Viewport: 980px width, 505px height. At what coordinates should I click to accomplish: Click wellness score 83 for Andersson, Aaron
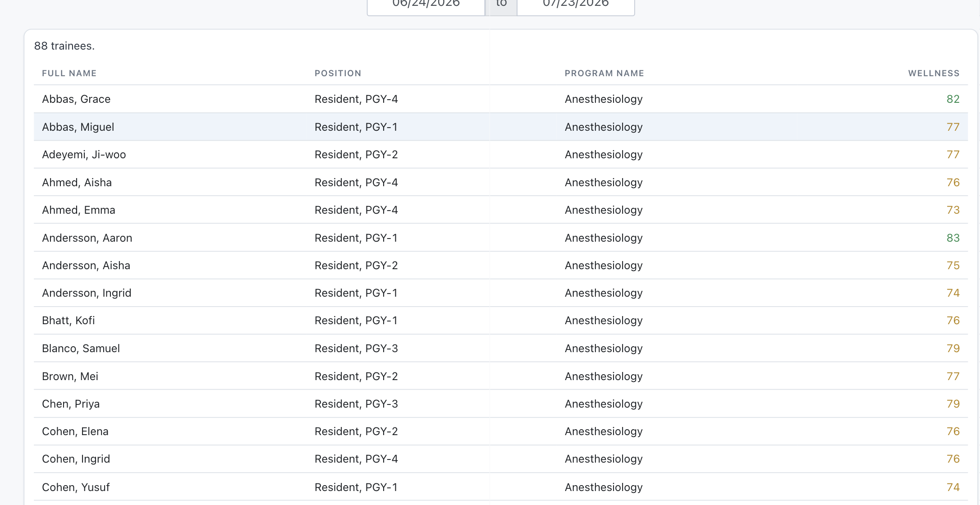pos(953,238)
